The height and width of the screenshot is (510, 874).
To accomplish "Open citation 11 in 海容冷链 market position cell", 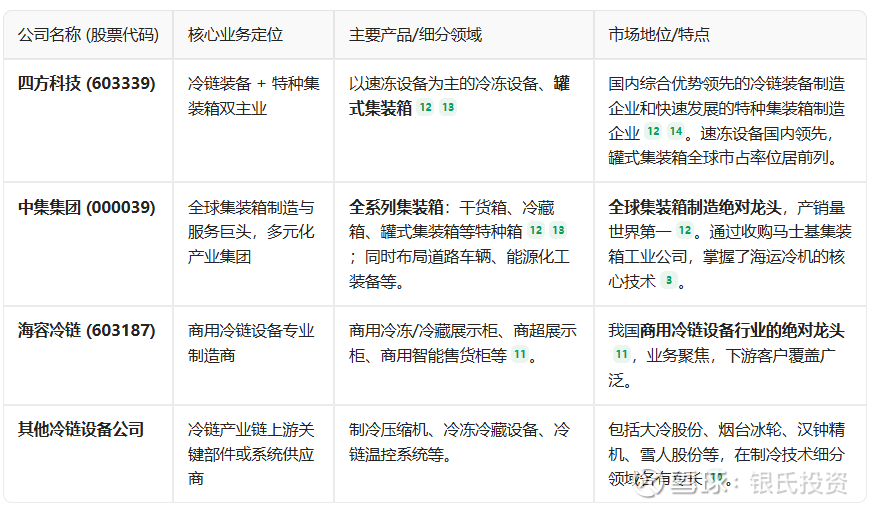I will [621, 354].
